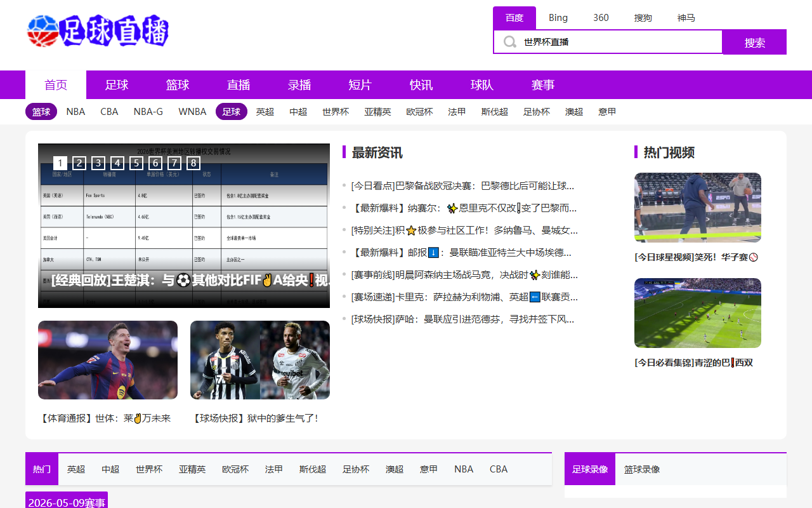Switch search engine to 神马
This screenshot has width=812, height=508.
tap(686, 18)
